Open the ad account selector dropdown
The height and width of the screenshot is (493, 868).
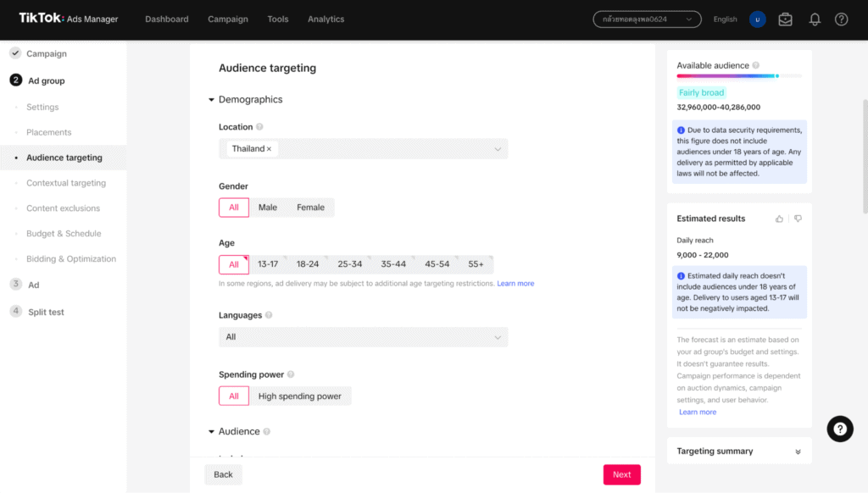pos(647,19)
